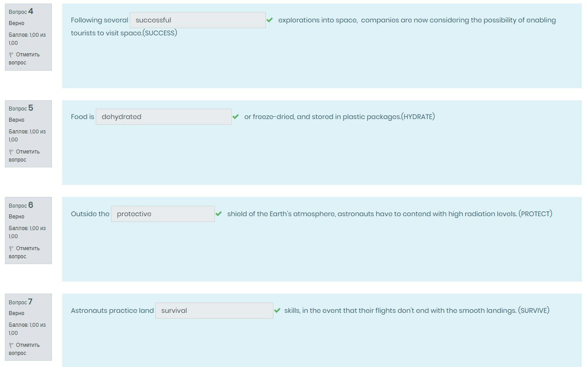
Task: Click green checkmark beside 'protective' answer
Action: (x=218, y=214)
